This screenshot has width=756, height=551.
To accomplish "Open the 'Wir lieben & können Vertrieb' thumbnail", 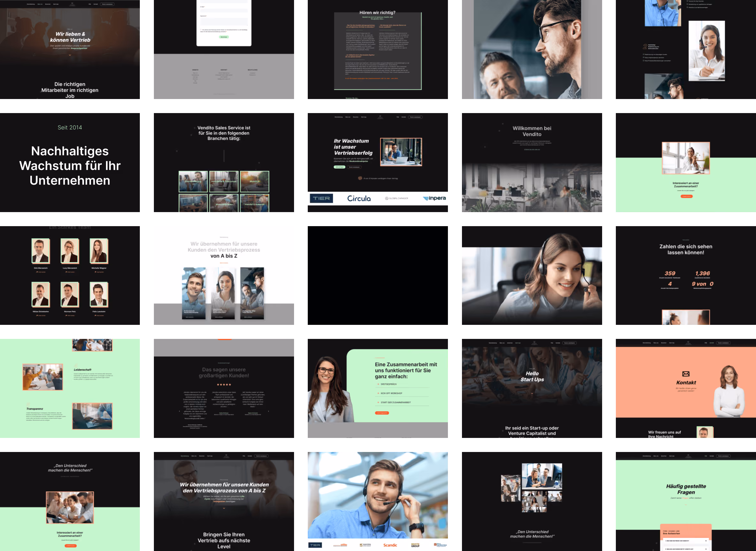I will tap(70, 50).
